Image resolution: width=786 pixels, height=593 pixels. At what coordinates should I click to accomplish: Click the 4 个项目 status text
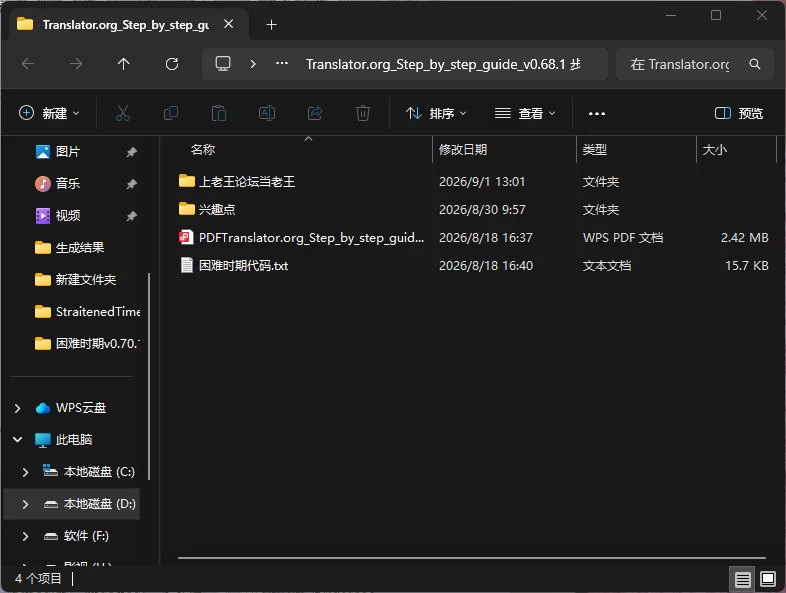[x=38, y=579]
